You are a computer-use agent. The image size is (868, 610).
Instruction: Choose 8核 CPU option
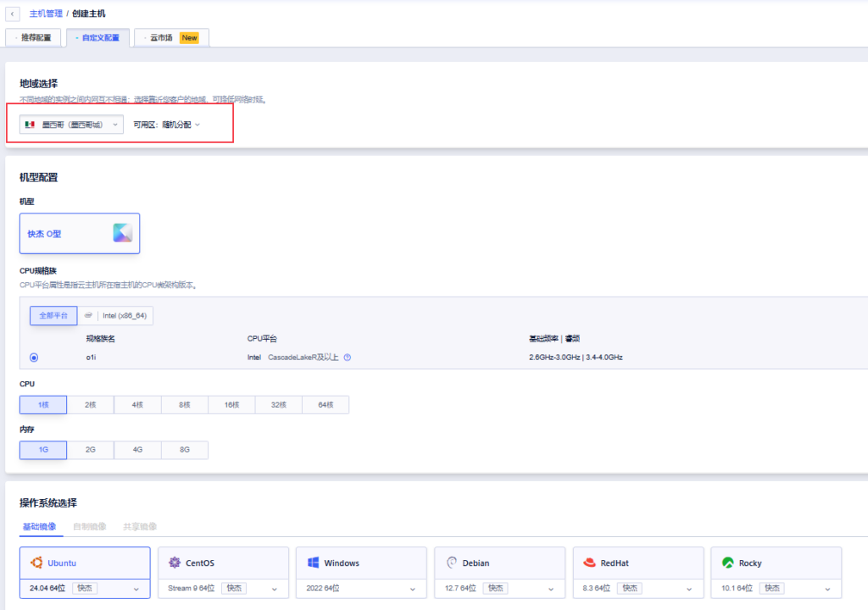click(184, 405)
